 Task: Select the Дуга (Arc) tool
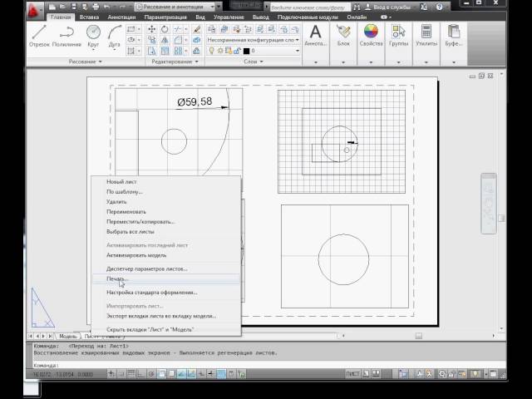[112, 35]
